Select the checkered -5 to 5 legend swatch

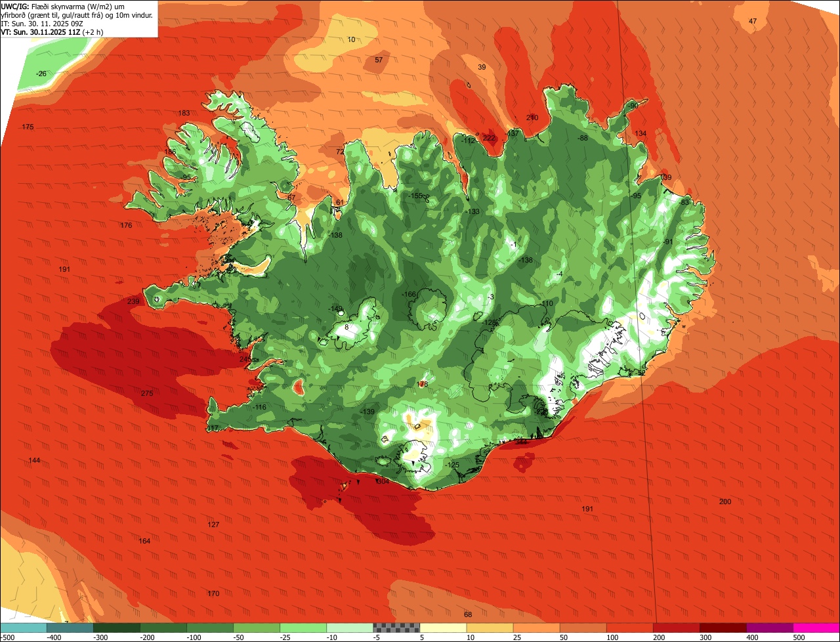click(396, 628)
